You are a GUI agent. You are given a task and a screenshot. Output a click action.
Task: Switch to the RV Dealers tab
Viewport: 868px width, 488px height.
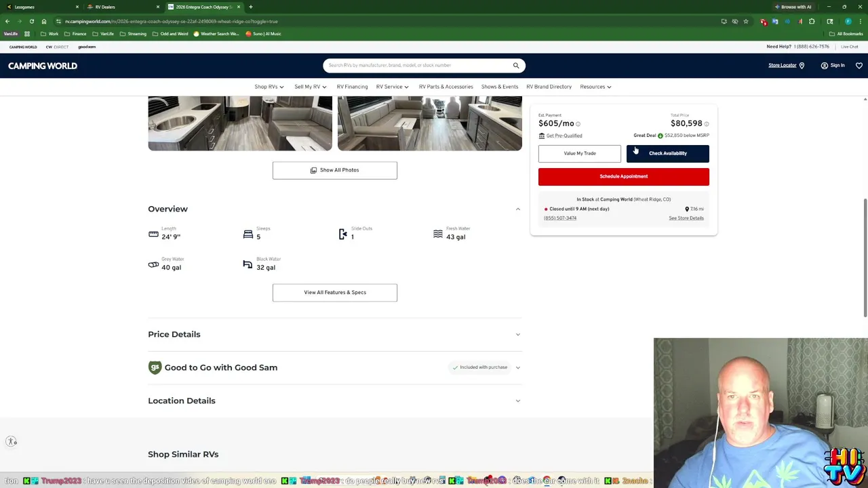pyautogui.click(x=122, y=7)
